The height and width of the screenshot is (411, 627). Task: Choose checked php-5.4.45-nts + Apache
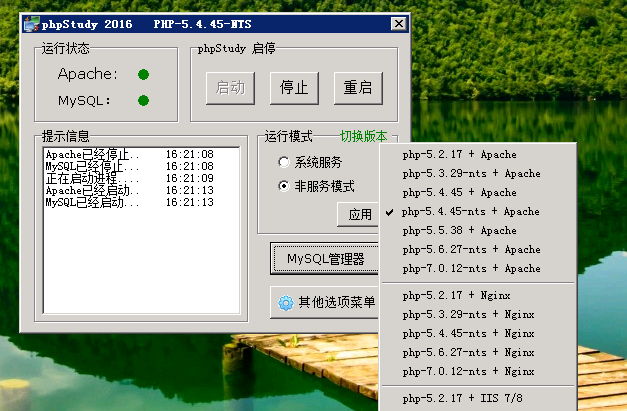click(x=478, y=211)
